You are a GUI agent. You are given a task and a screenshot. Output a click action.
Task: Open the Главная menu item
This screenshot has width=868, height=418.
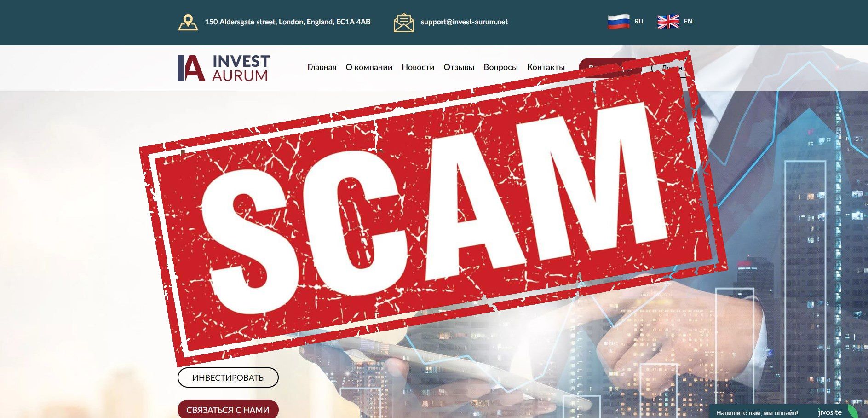[x=322, y=67]
